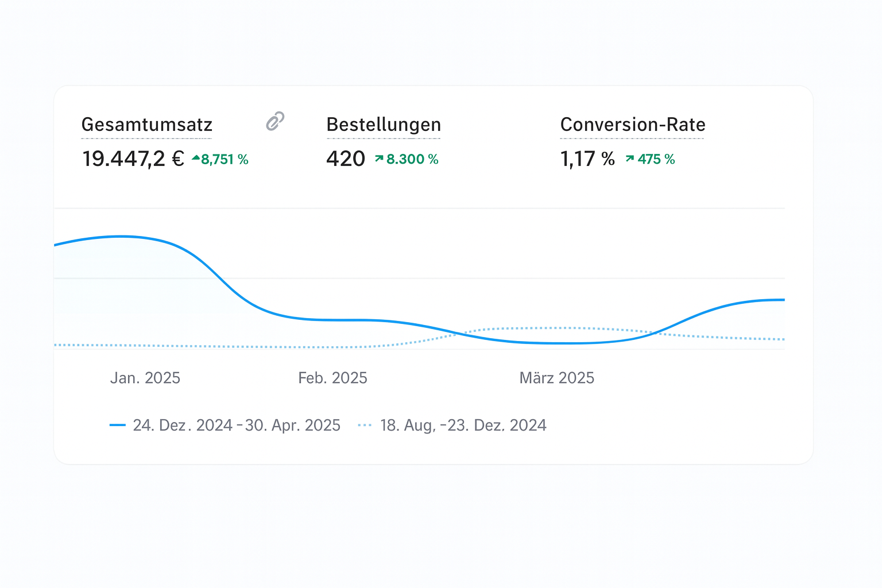Screen dimensions: 882x588
Task: Select the Bestellungen metric heading
Action: [x=384, y=125]
